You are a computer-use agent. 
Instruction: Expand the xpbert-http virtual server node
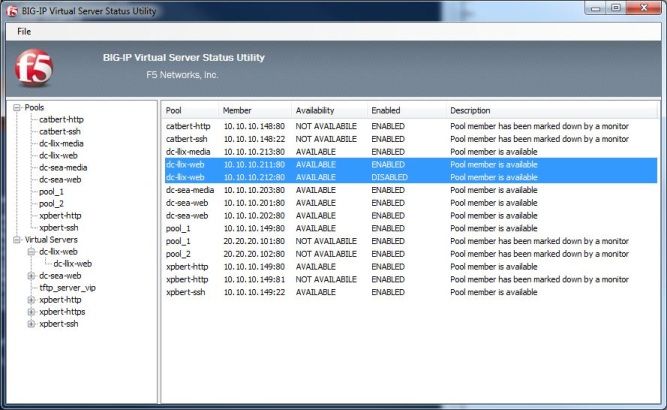[x=31, y=300]
